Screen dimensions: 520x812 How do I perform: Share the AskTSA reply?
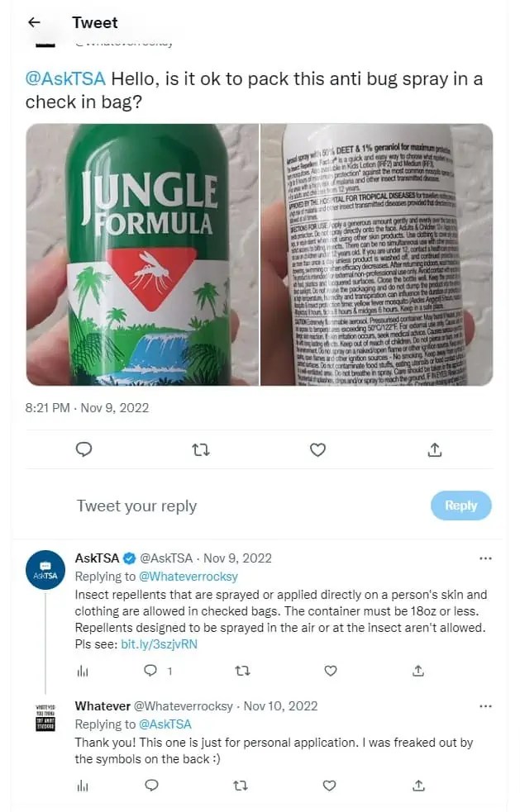pos(418,671)
